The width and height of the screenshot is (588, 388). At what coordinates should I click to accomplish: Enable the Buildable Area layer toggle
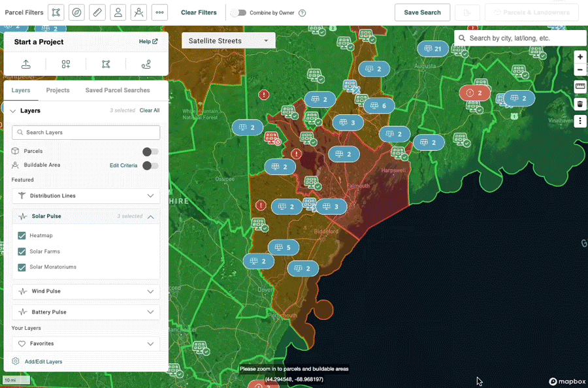pyautogui.click(x=150, y=165)
